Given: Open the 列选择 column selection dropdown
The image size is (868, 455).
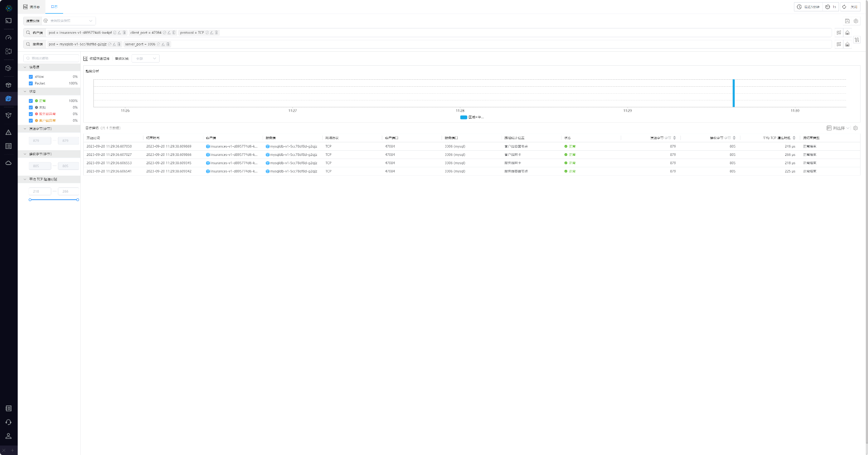Looking at the screenshot, I should 838,128.
